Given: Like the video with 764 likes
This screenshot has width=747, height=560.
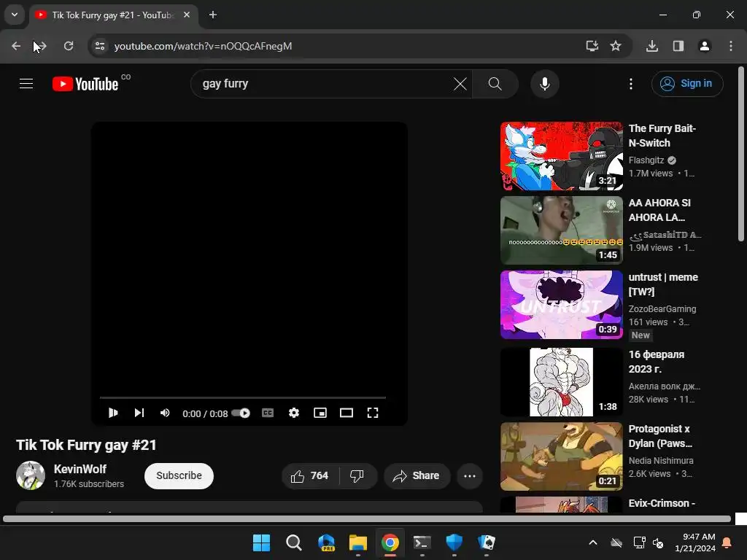Looking at the screenshot, I should coord(310,475).
